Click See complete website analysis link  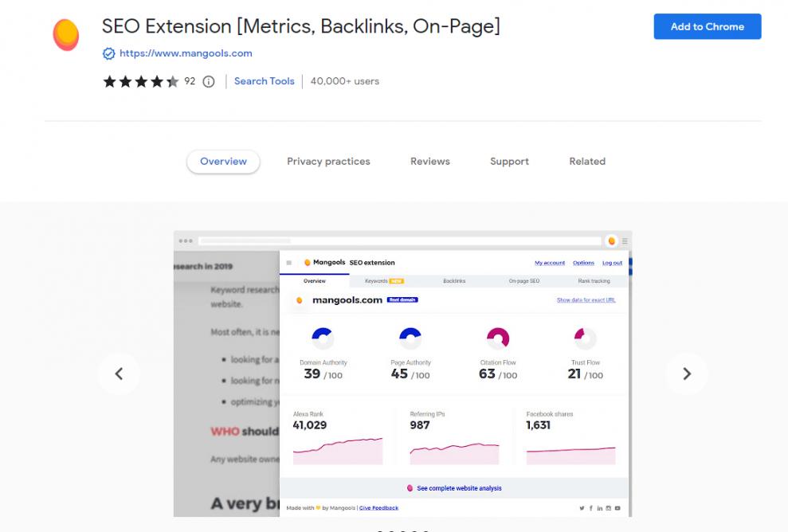click(x=459, y=488)
